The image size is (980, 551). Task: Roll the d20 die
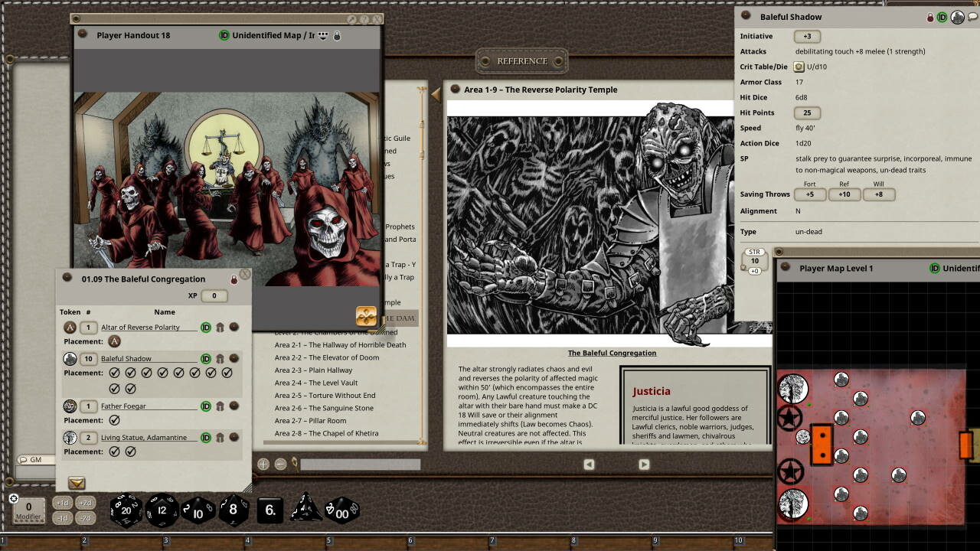click(126, 510)
